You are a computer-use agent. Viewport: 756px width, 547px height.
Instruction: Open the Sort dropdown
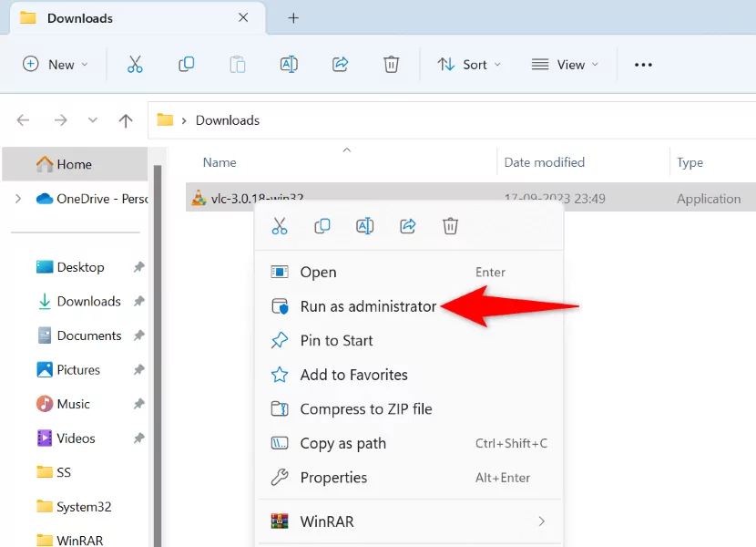click(x=469, y=64)
